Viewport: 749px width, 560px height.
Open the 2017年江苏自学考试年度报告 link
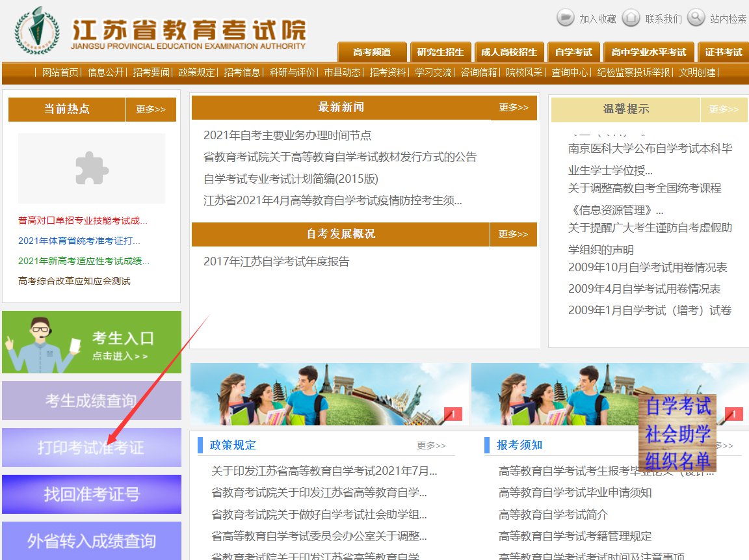pos(276,261)
